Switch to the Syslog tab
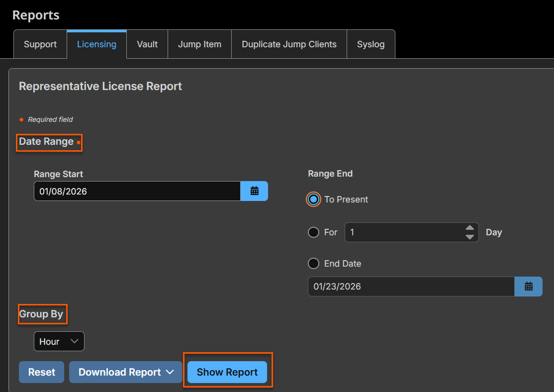 click(x=370, y=44)
